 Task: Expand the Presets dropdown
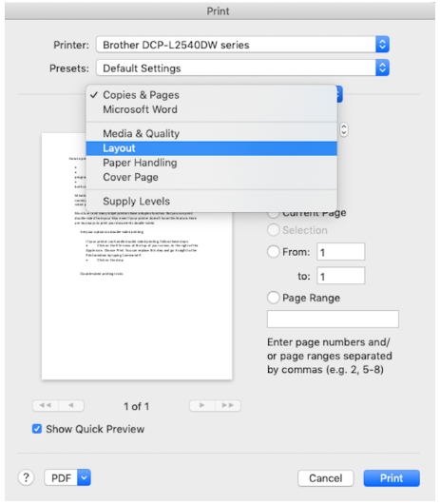(x=382, y=68)
